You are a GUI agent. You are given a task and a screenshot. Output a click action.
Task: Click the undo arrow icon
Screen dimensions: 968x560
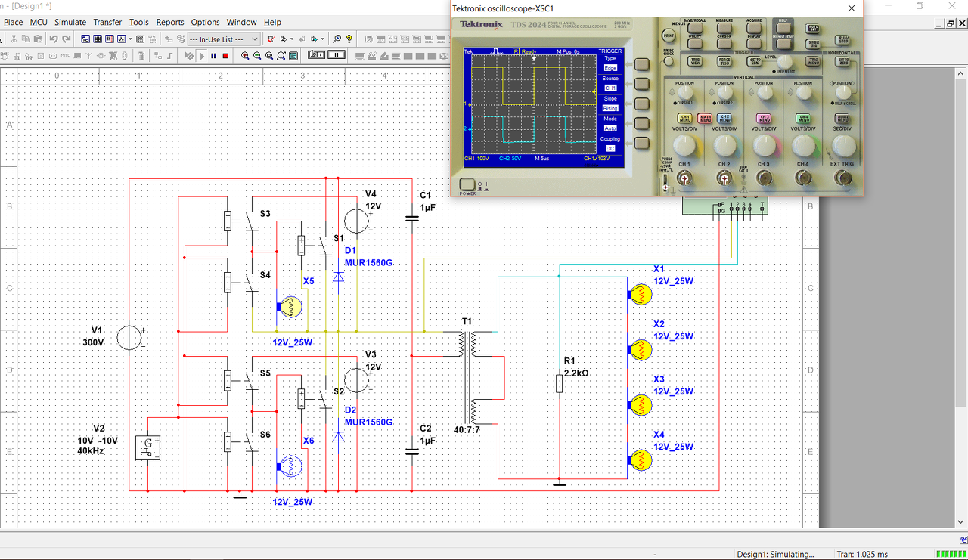(54, 39)
